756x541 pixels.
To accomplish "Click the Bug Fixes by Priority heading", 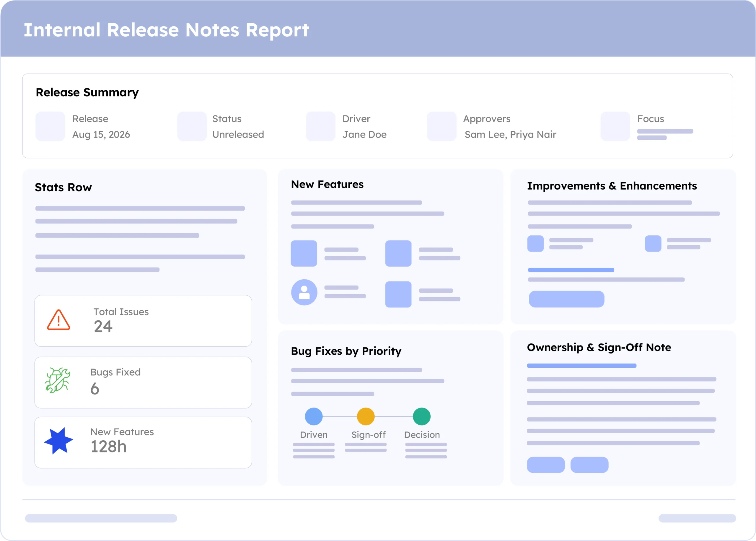I will pos(346,351).
